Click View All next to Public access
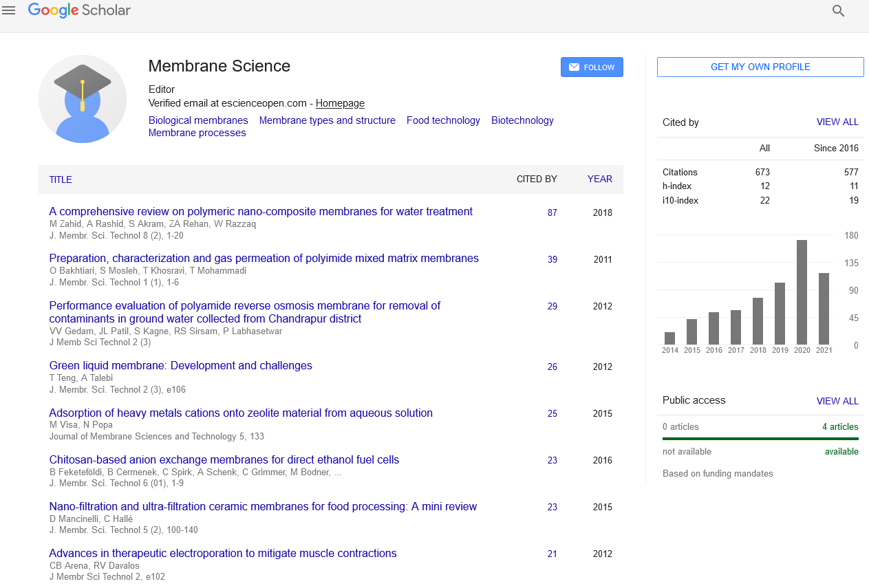 (x=837, y=401)
